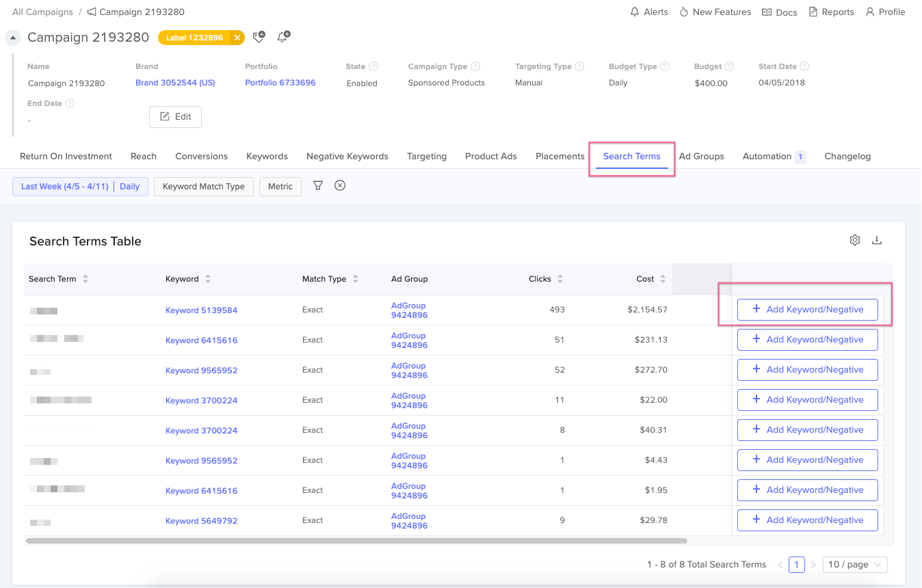Switch to the Negative Keywords tab

point(347,156)
